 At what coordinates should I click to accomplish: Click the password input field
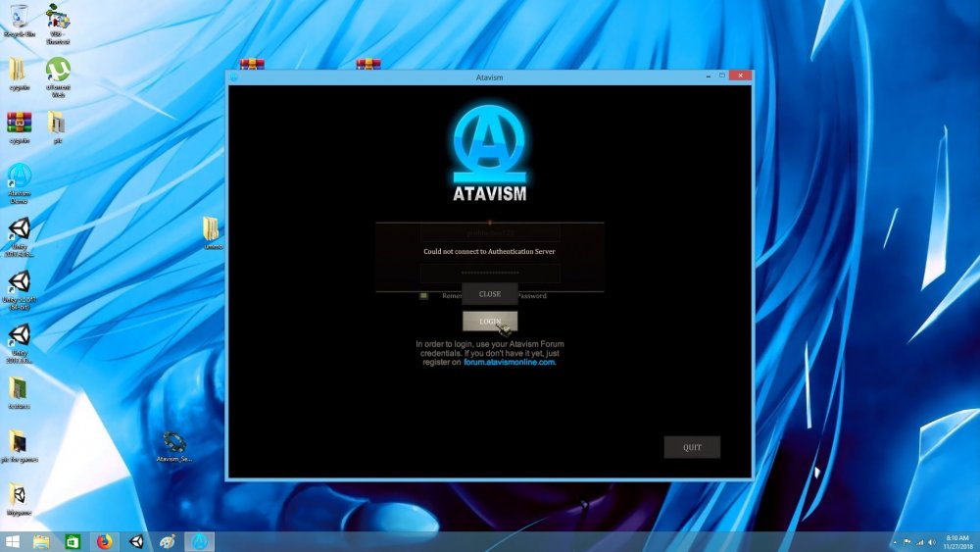pos(490,274)
